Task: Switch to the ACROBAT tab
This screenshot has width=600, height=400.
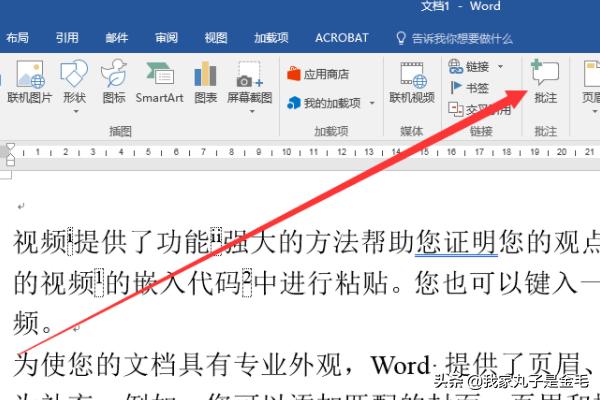Action: click(342, 38)
